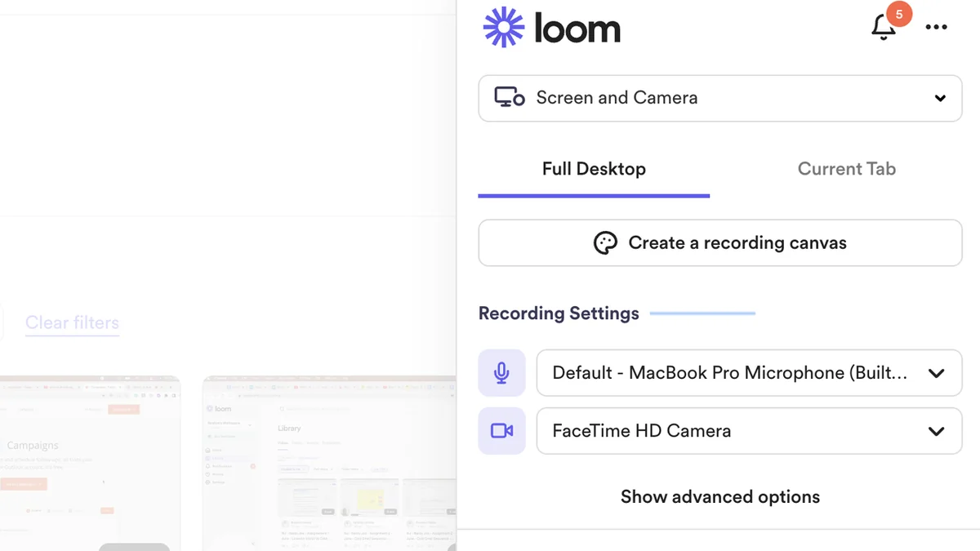This screenshot has height=551, width=980.
Task: Click the Loom sunburst logo icon
Action: click(503, 28)
